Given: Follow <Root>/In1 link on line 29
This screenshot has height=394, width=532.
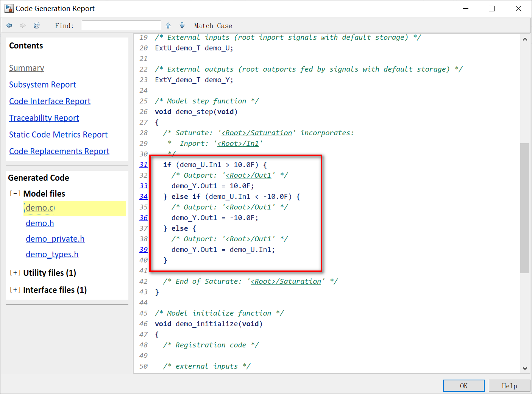Looking at the screenshot, I should point(238,144).
